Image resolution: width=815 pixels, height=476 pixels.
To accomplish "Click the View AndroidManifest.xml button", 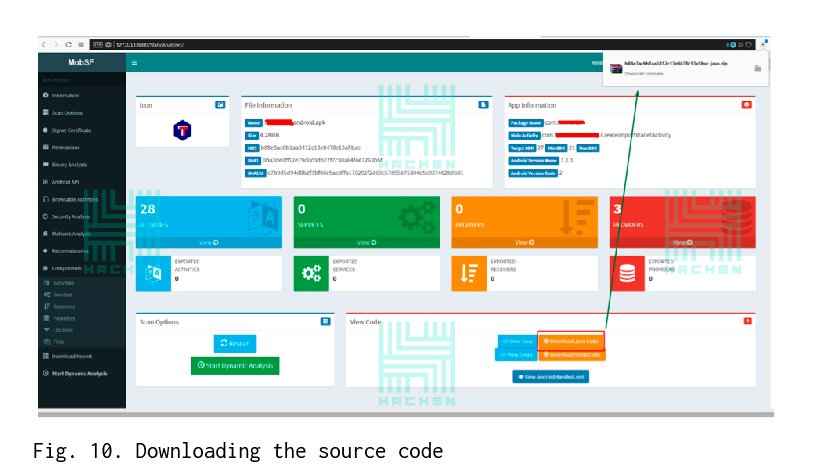I will (550, 377).
